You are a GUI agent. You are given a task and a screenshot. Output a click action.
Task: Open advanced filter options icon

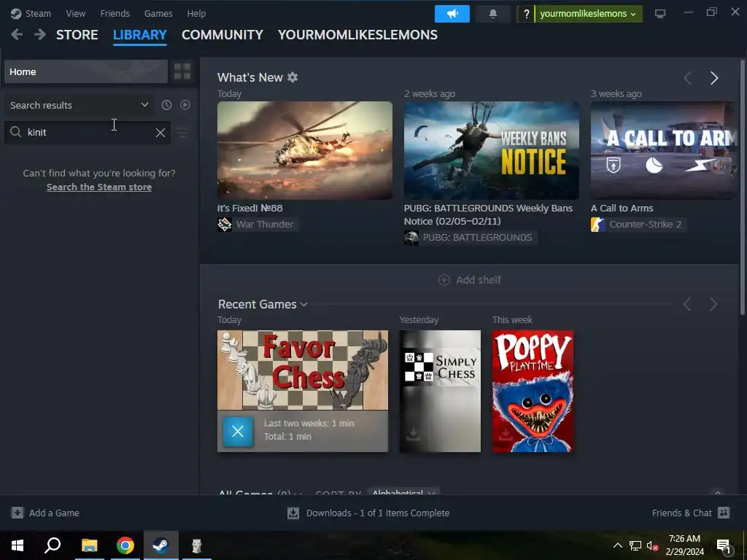182,133
